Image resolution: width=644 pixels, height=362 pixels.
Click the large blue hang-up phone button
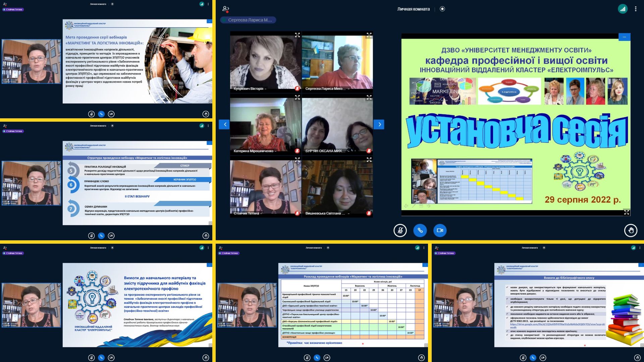(x=420, y=230)
